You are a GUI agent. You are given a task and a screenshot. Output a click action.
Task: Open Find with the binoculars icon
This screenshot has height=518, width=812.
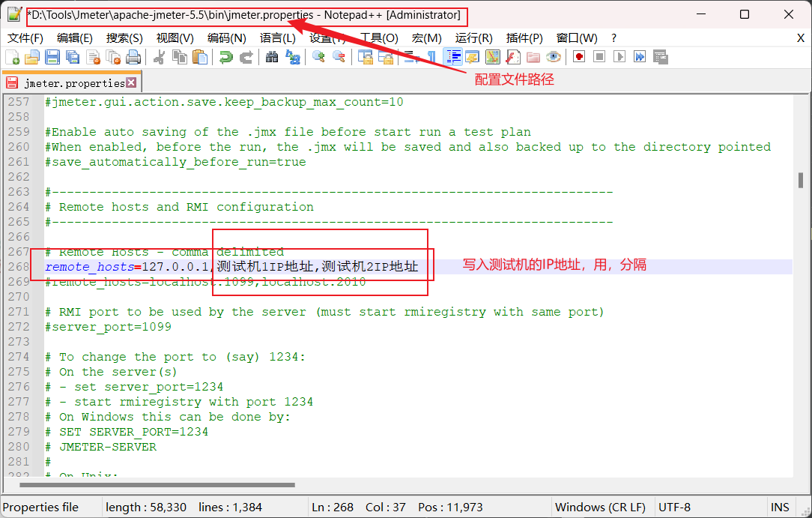pyautogui.click(x=272, y=57)
